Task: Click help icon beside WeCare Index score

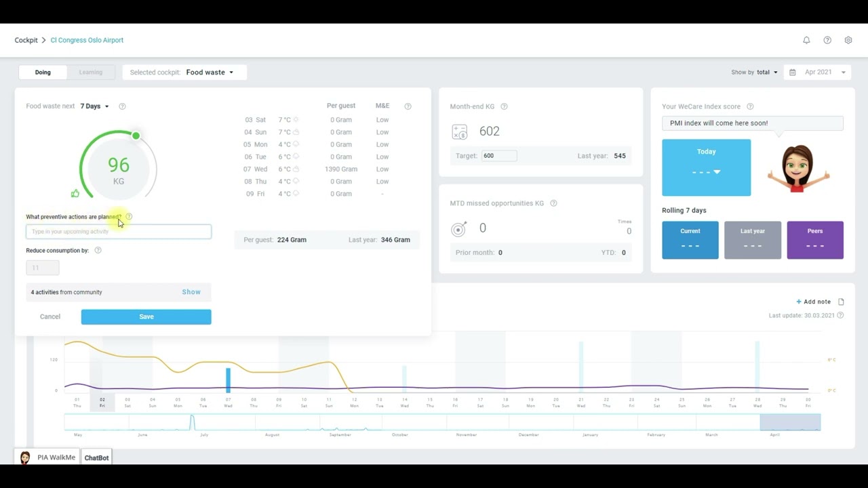Action: tap(750, 106)
